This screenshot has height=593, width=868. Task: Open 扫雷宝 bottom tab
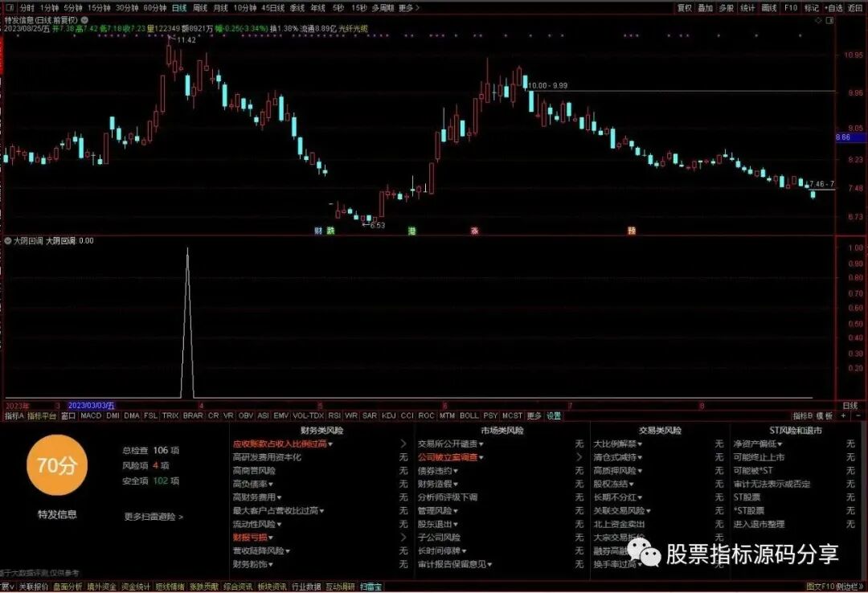[371, 587]
